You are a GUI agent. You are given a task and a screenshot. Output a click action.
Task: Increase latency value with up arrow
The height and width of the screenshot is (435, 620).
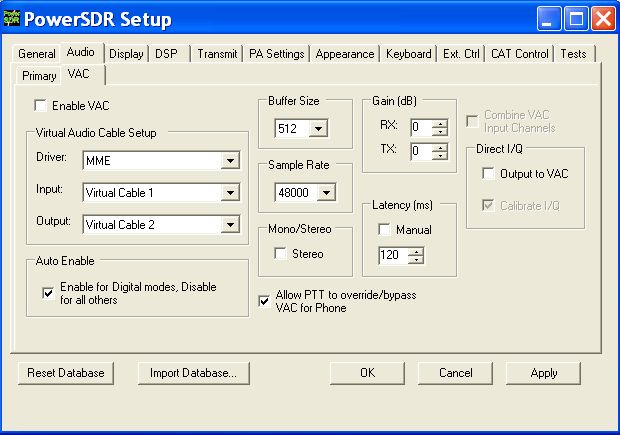(x=416, y=251)
